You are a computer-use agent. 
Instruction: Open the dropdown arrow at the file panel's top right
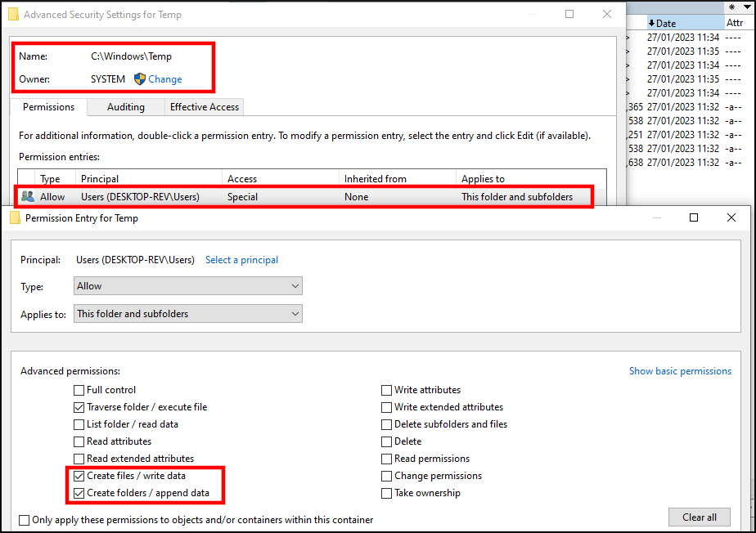tap(746, 7)
